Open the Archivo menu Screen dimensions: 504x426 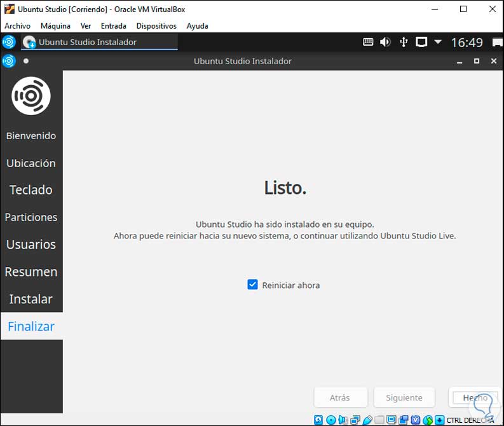tap(17, 25)
